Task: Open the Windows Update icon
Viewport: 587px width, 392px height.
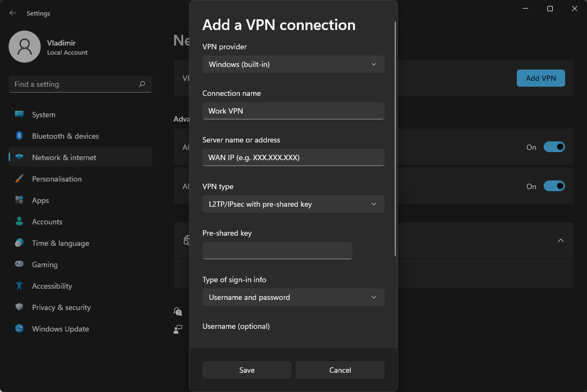Action: point(19,329)
